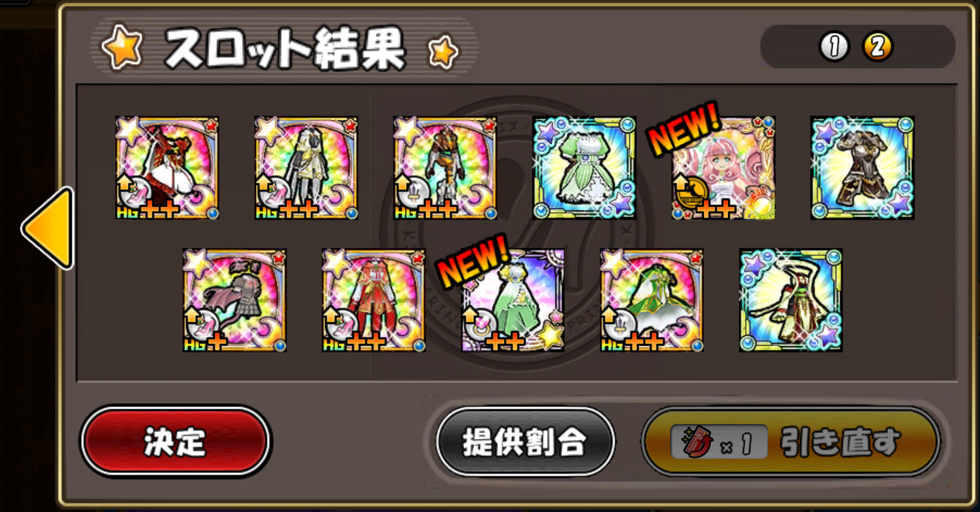The height and width of the screenshot is (512, 980).
Task: Switch to result page 2
Action: [878, 46]
